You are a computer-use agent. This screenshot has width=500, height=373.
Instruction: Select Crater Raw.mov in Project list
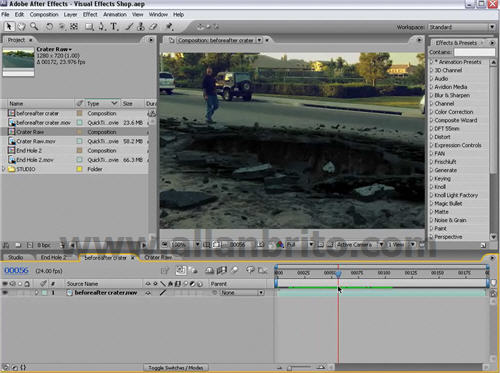(36, 141)
